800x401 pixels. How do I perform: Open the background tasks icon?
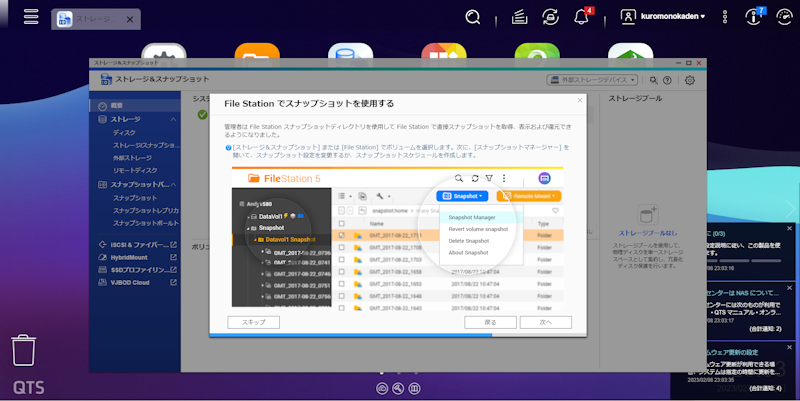[519, 17]
